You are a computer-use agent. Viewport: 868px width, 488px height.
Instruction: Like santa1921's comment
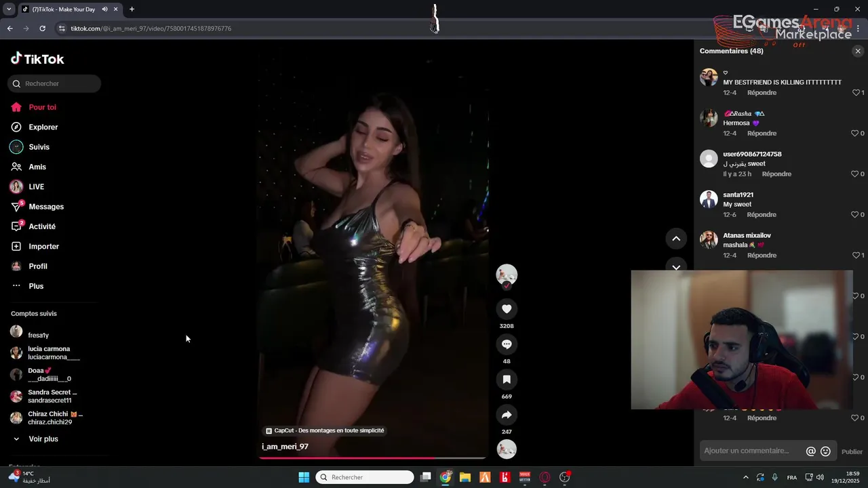point(856,215)
